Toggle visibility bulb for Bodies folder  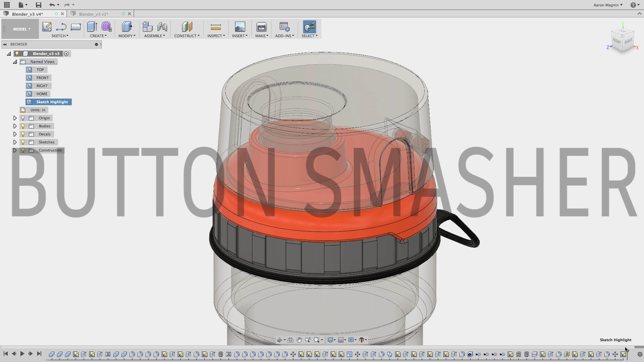tap(23, 126)
